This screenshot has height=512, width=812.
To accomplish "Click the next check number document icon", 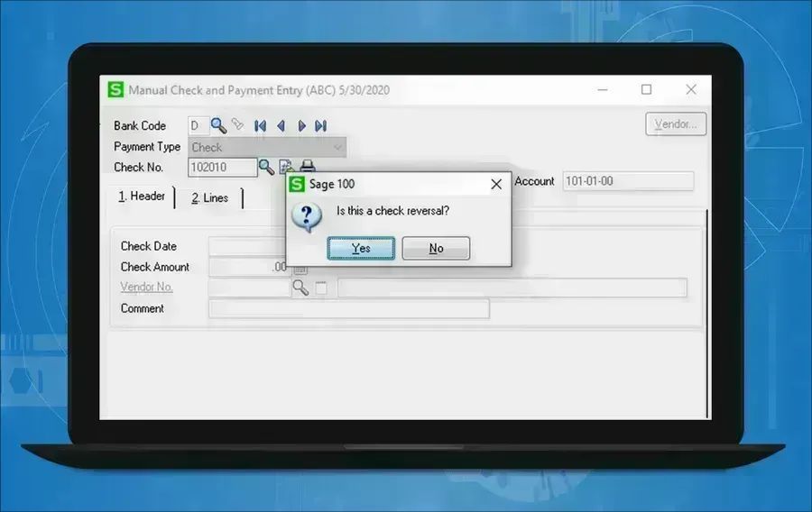I will [x=285, y=166].
